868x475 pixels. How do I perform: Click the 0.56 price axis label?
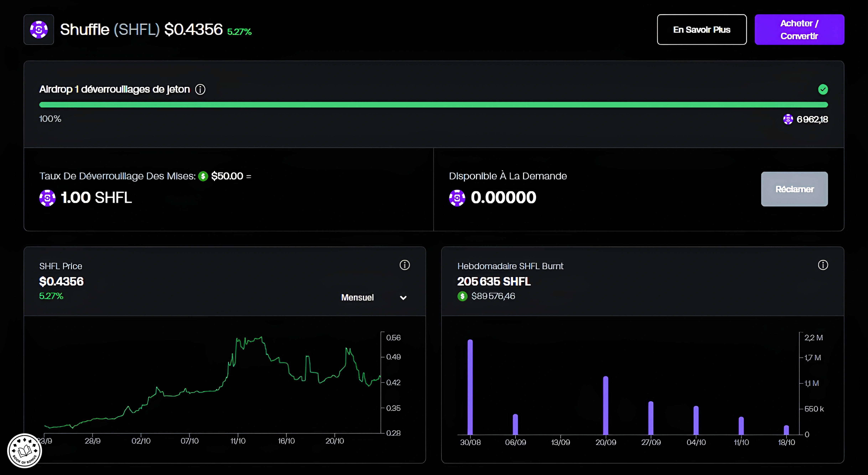[x=393, y=338]
